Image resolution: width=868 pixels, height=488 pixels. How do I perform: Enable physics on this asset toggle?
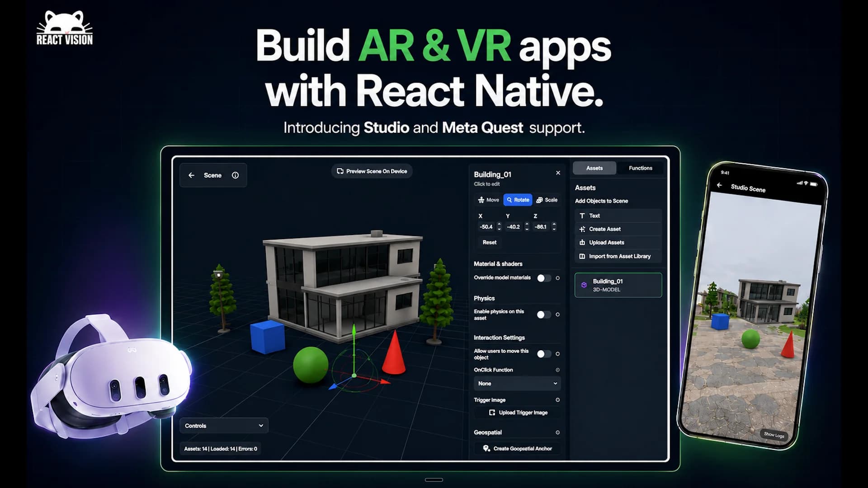[544, 314]
